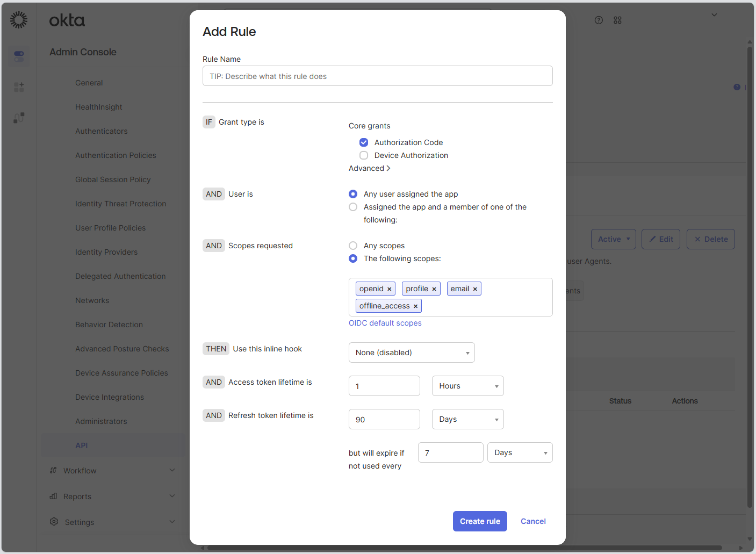Image resolution: width=756 pixels, height=554 pixels.
Task: Remove the offline_access scope tag
Action: pos(415,306)
